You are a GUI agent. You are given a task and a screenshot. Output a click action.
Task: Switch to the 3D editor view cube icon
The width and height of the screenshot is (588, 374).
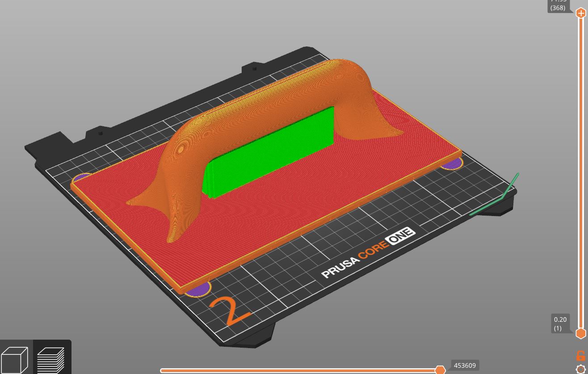(15, 360)
